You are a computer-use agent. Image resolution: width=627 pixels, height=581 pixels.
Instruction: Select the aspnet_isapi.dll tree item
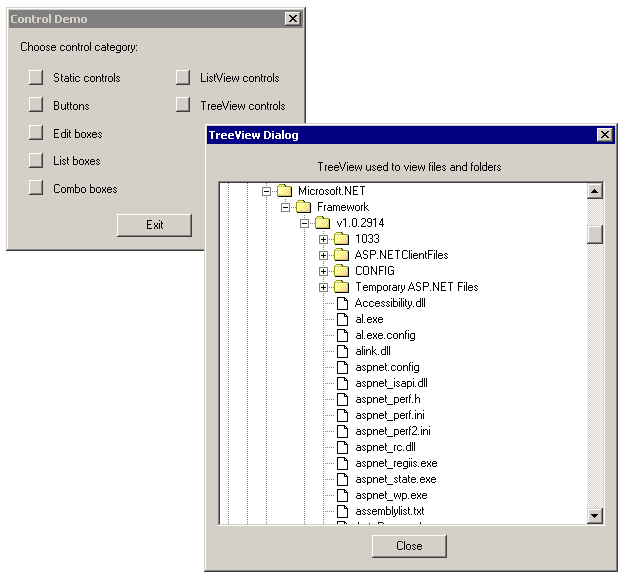391,383
